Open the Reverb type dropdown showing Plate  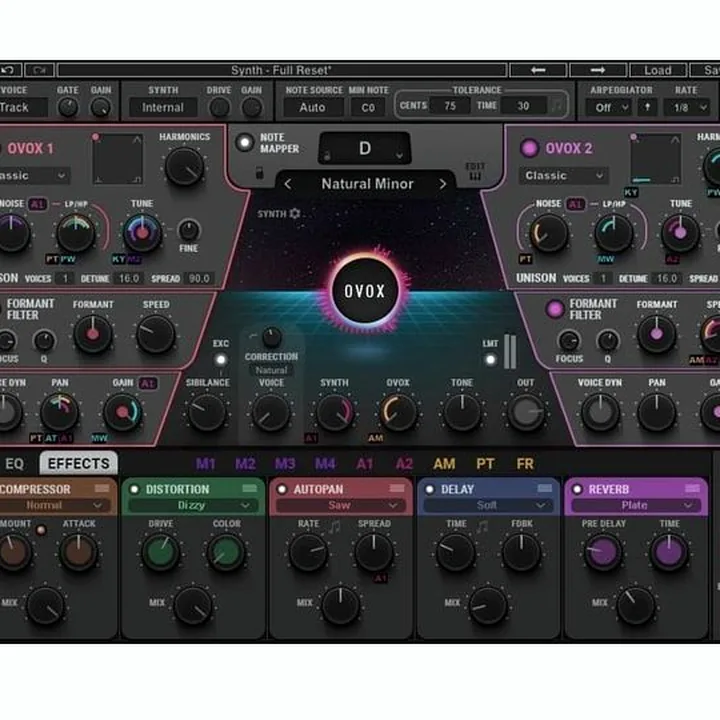tap(635, 506)
